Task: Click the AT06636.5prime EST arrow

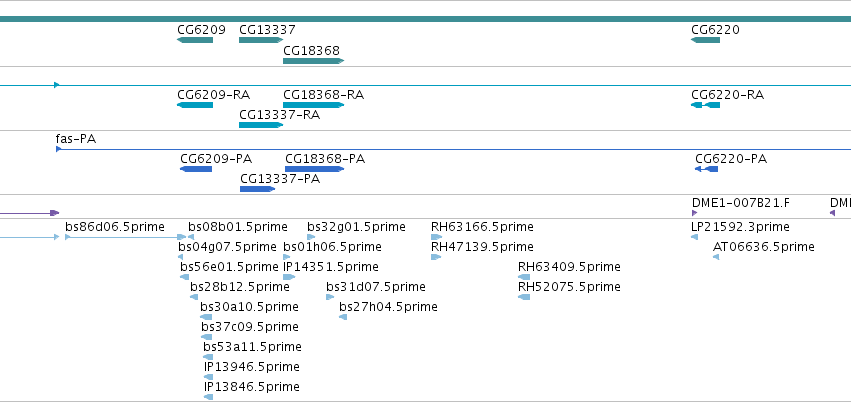Action: point(716,257)
